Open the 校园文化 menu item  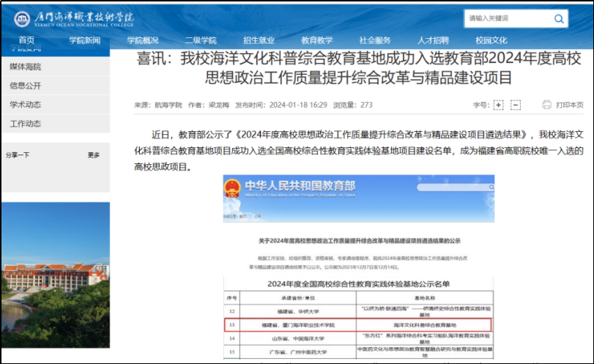(x=491, y=40)
